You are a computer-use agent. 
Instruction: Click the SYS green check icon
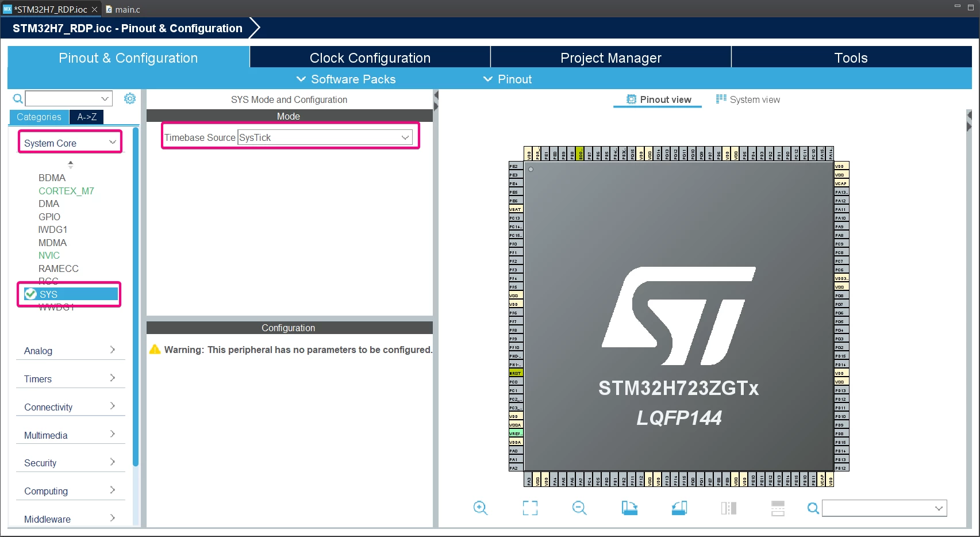click(30, 294)
